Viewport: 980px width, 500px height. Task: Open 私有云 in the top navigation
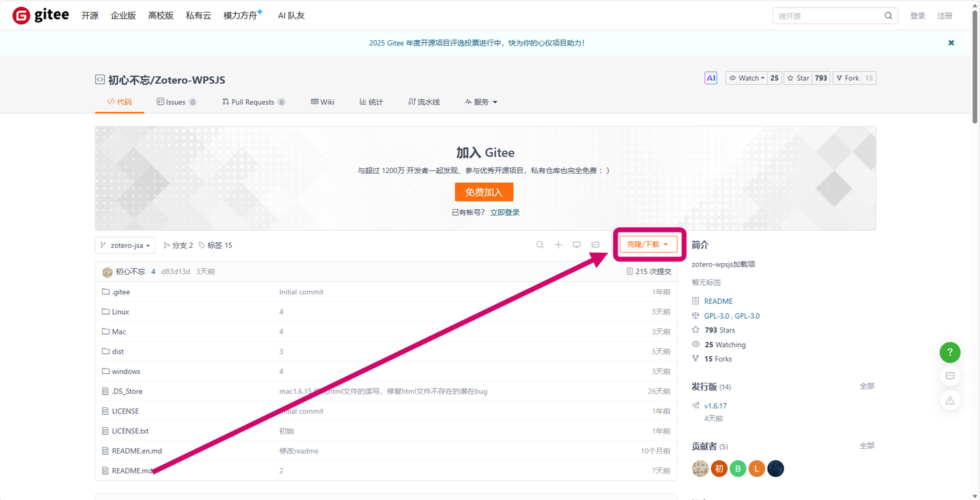coord(199,16)
